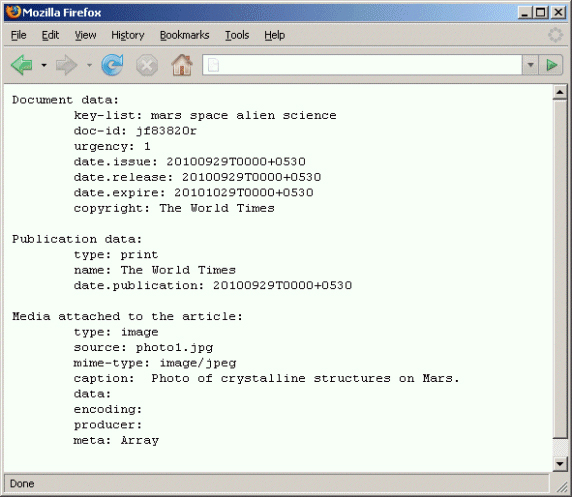This screenshot has width=572, height=497.
Task: Expand the address bar URL dropdown
Action: coord(530,65)
